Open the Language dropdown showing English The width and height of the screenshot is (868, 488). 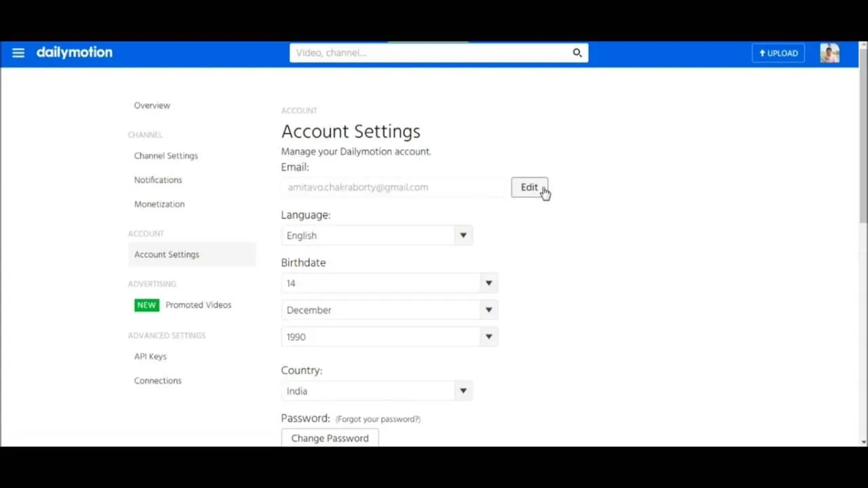click(x=377, y=235)
